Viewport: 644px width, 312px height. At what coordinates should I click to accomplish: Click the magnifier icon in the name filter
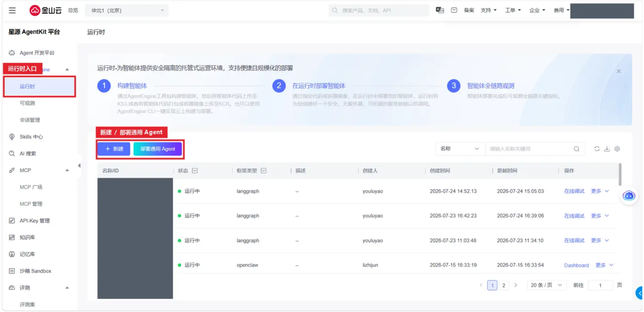coord(576,149)
